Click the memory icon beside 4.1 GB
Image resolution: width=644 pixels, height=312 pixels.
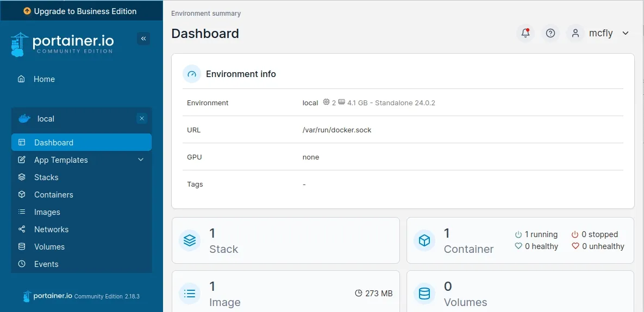[341, 102]
